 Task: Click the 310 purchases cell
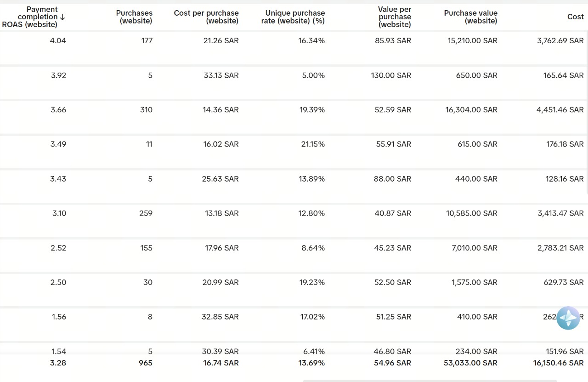tap(146, 110)
